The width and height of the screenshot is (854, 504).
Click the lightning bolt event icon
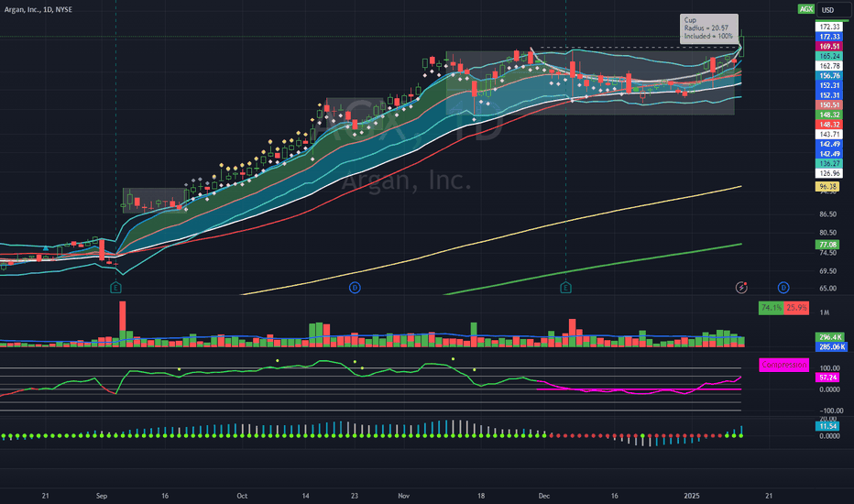pyautogui.click(x=741, y=287)
